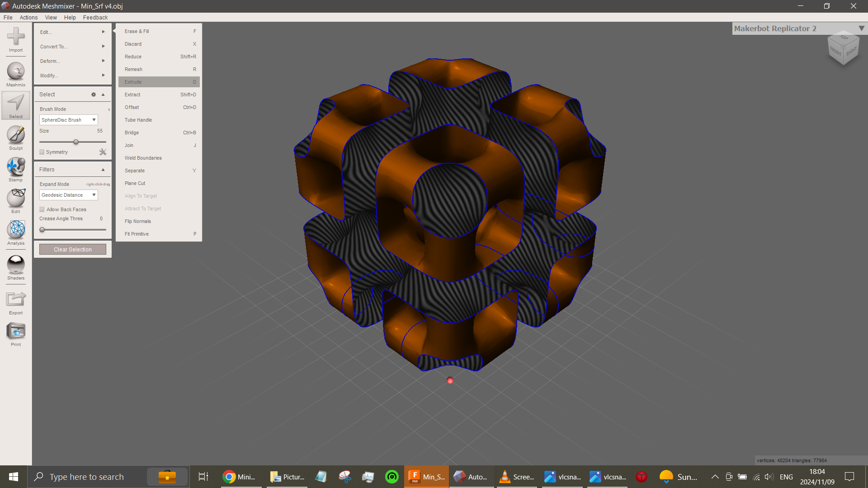Enable the Symmetry checkbox

pos(42,152)
